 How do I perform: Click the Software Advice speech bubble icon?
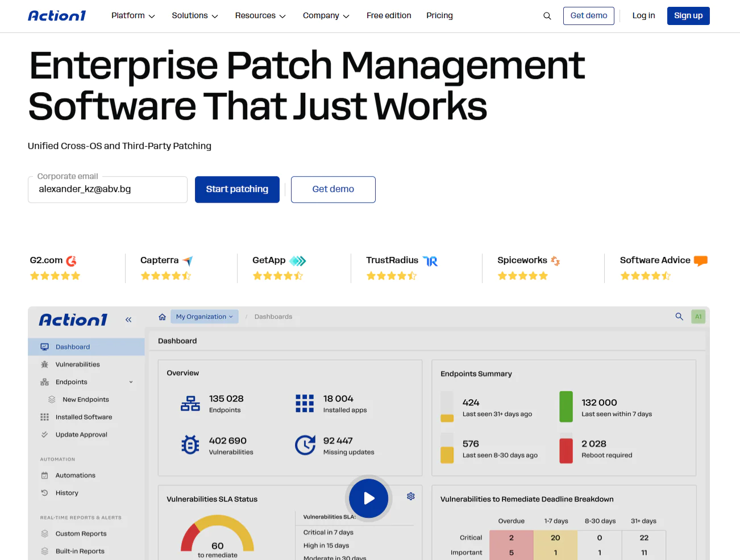tap(701, 261)
